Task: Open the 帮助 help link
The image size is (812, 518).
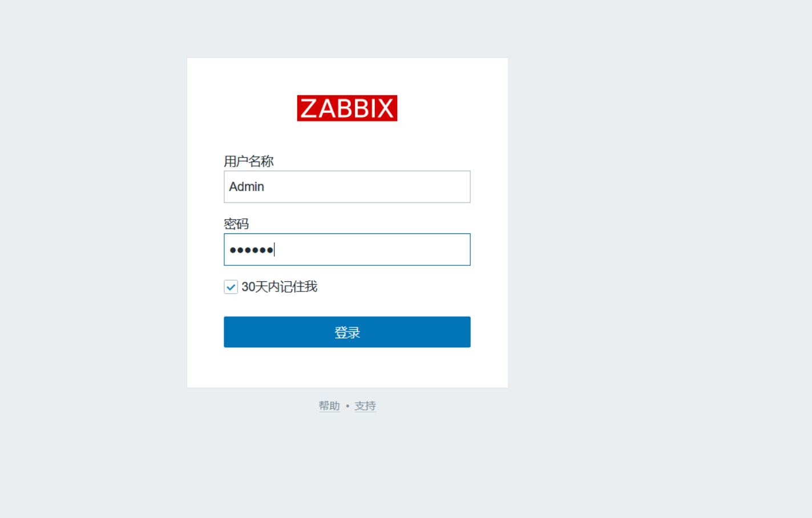Action: 329,406
